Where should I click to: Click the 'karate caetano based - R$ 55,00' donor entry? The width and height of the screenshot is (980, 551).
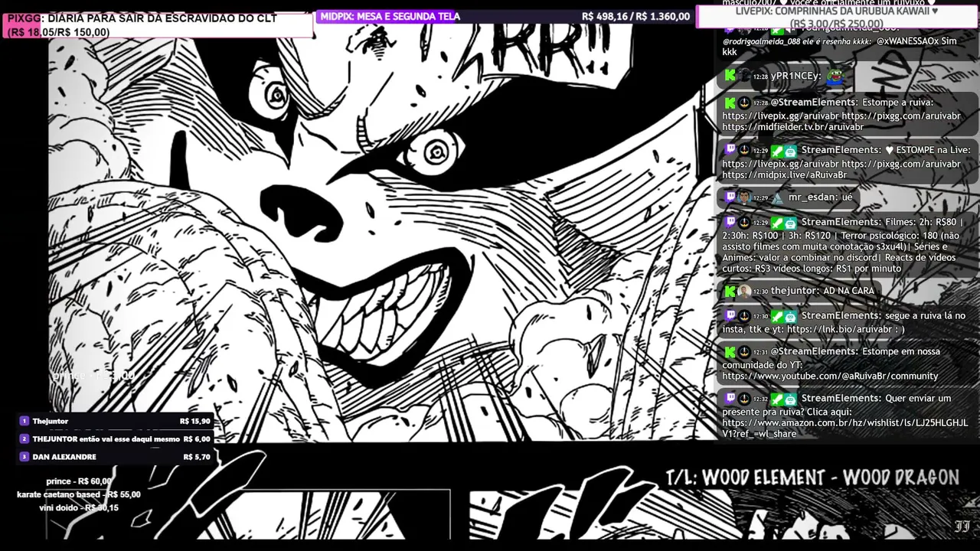79,494
